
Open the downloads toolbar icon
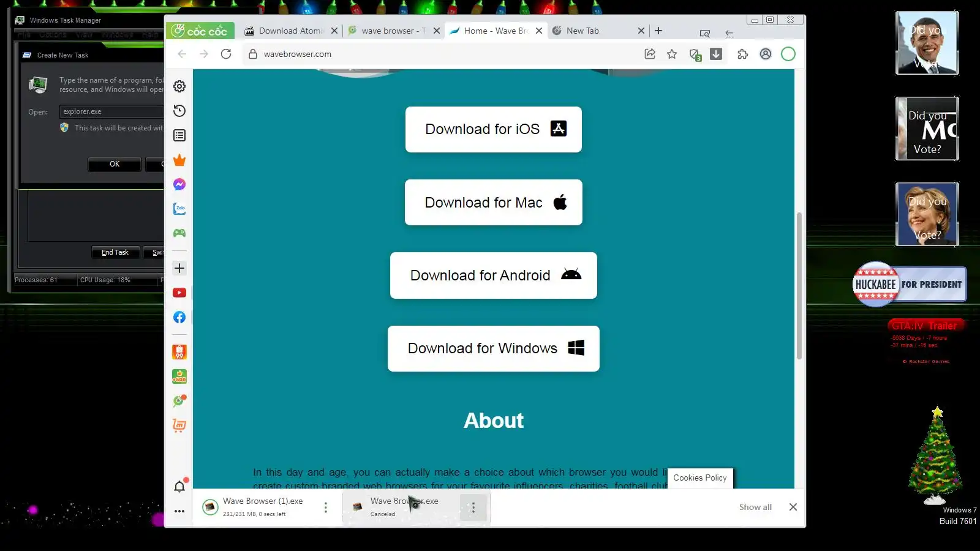pyautogui.click(x=716, y=54)
